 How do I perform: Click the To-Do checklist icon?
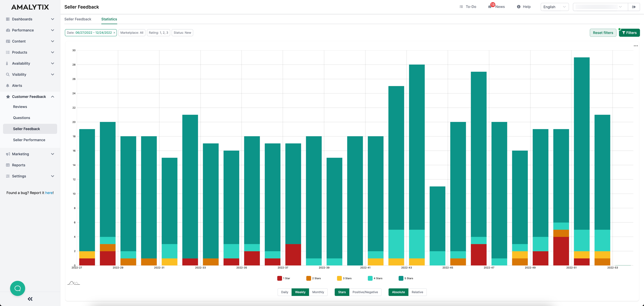[x=461, y=7]
